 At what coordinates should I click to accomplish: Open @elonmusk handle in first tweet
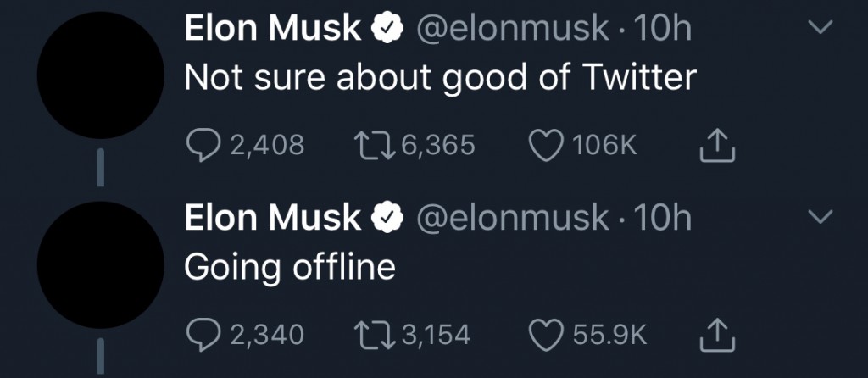coord(513,30)
